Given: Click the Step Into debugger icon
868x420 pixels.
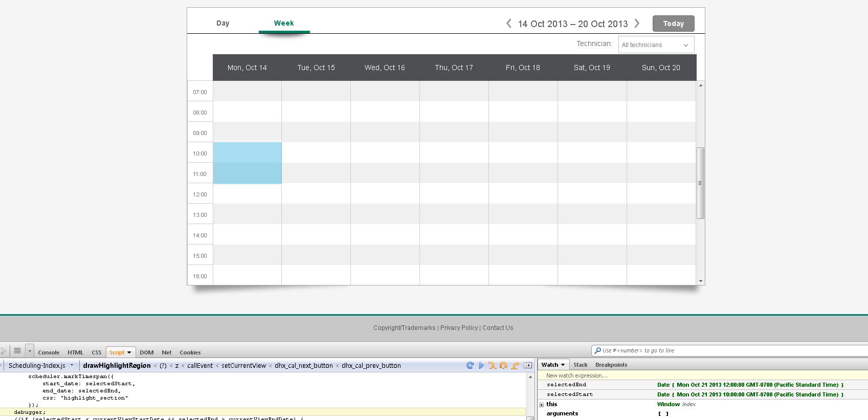Looking at the screenshot, I should (x=492, y=365).
